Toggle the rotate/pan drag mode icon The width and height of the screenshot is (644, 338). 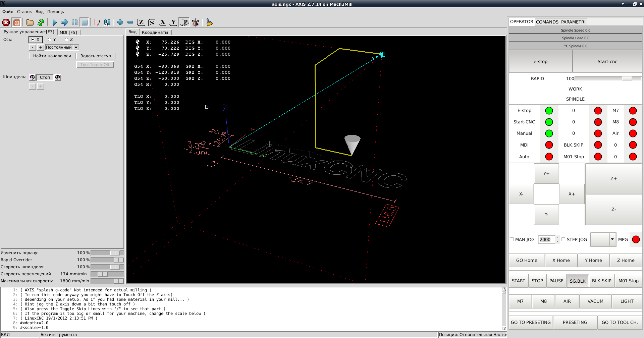coord(195,22)
